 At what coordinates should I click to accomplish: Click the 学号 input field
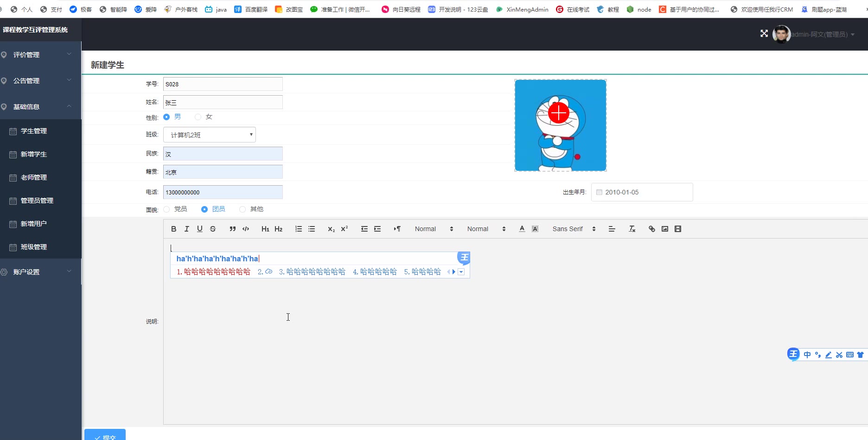[223, 84]
